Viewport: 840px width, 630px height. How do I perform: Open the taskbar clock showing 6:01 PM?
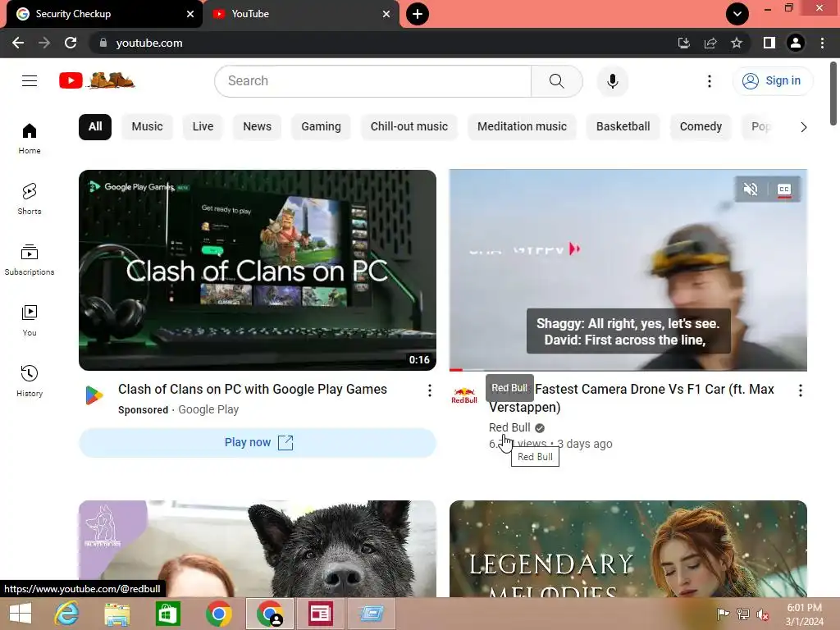pos(804,614)
